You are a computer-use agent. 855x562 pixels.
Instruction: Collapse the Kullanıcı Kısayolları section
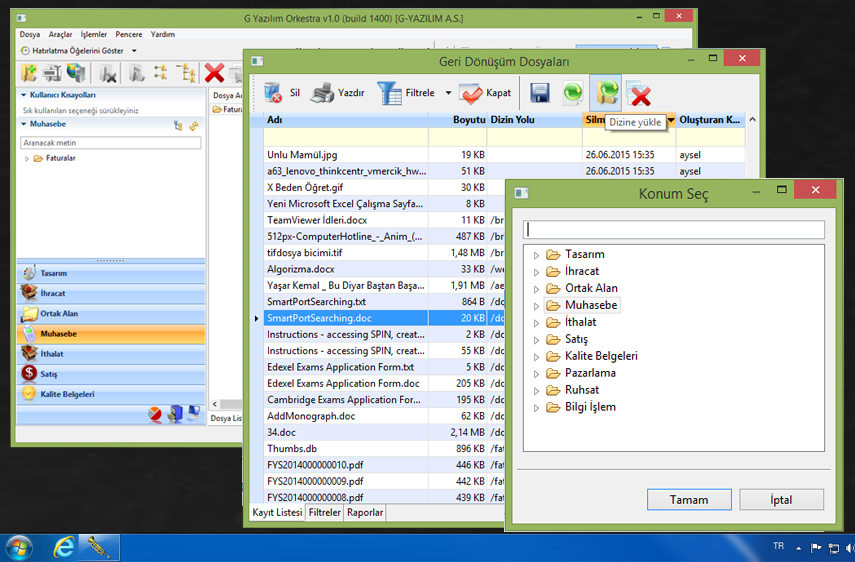22,94
